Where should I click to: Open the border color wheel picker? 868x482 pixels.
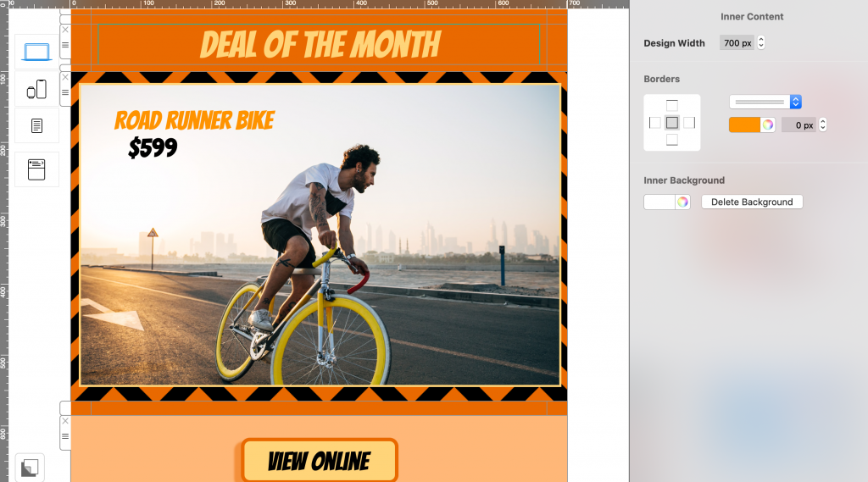(767, 125)
